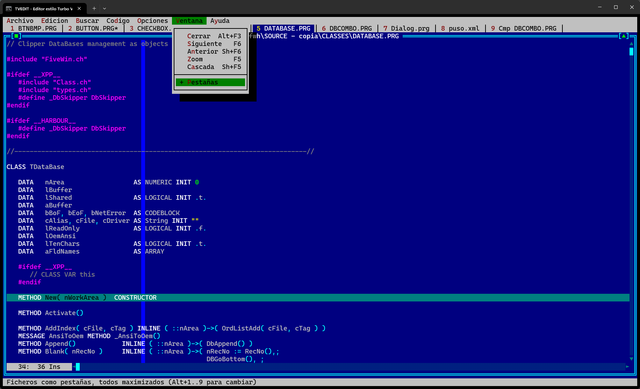
Task: Click the cursor position indicator 34: 36 Ins
Action: pyautogui.click(x=39, y=367)
